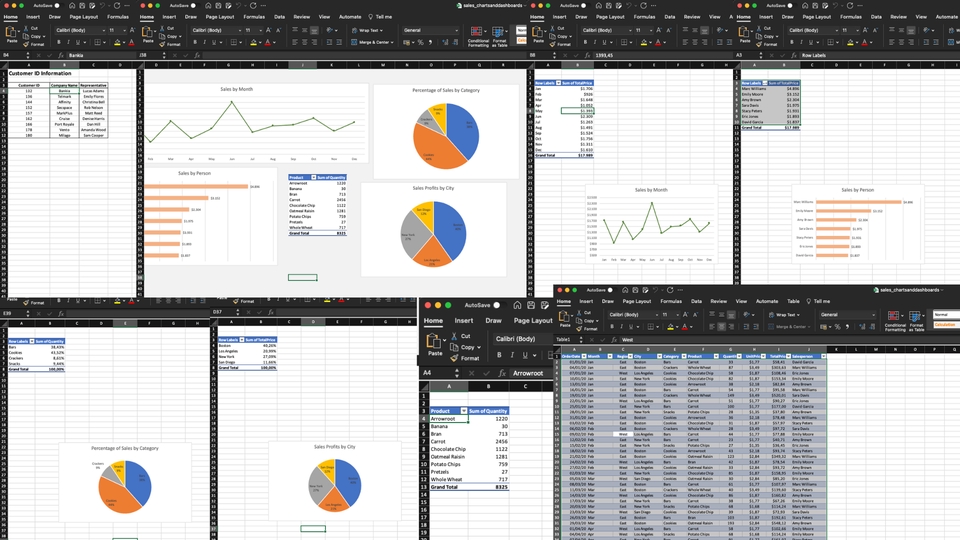This screenshot has width=960, height=540.
Task: Click undo arrow in dashboard J38 window title bar
Action: (239, 6)
